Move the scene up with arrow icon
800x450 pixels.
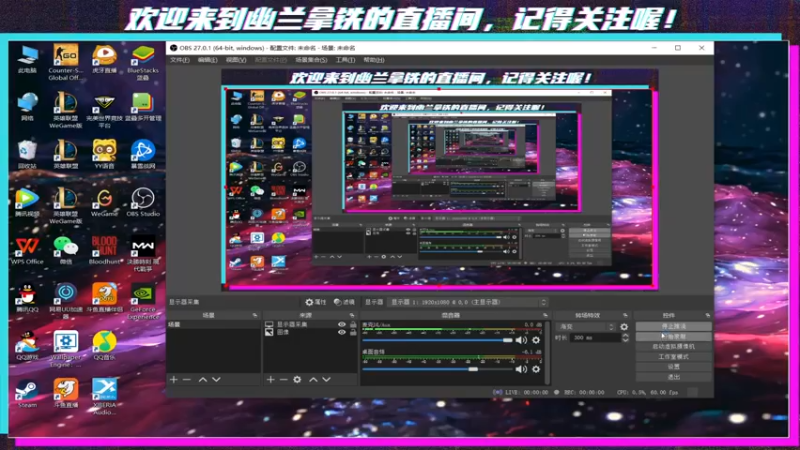[203, 380]
